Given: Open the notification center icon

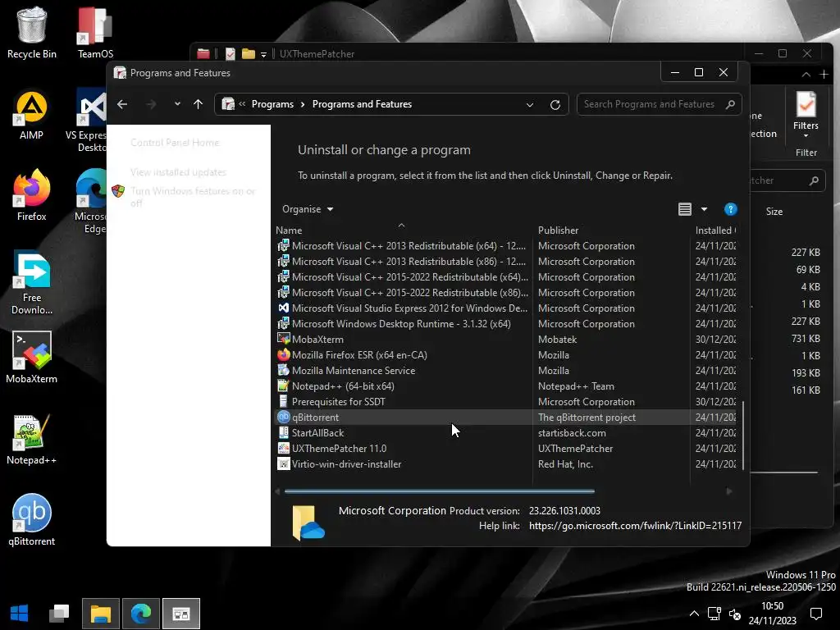Looking at the screenshot, I should tap(816, 614).
